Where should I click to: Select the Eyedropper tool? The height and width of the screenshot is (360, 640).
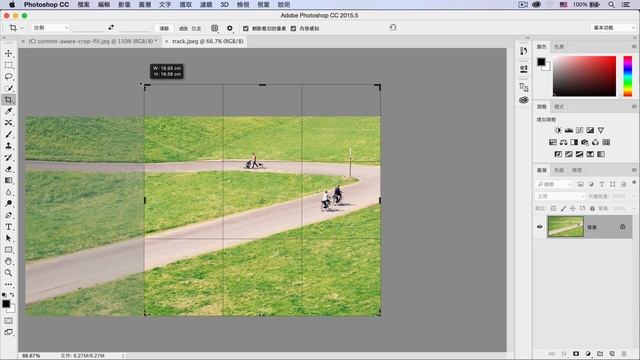coord(9,111)
